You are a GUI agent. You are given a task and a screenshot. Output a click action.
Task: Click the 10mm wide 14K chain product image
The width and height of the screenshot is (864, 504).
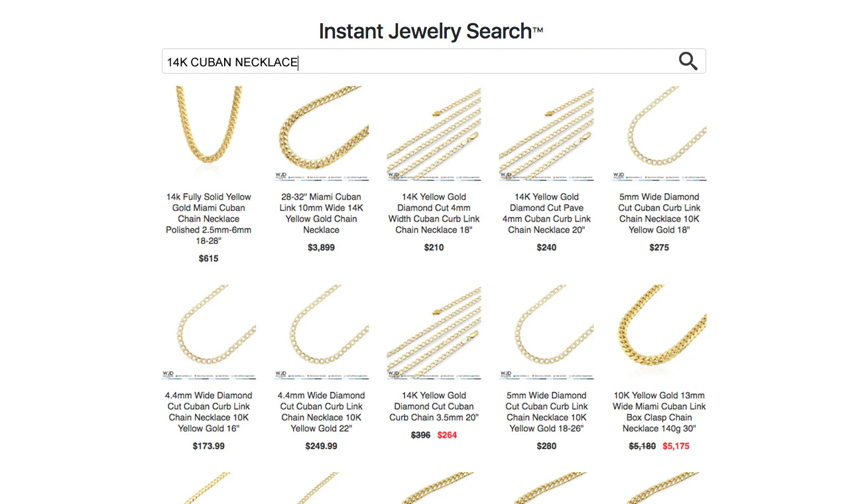[x=321, y=133]
